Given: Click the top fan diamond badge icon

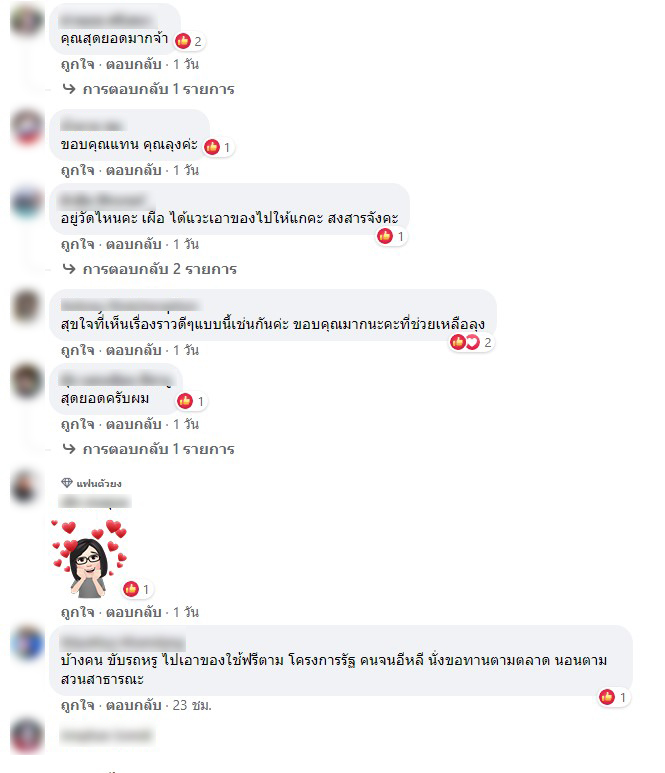Looking at the screenshot, I should point(67,483).
